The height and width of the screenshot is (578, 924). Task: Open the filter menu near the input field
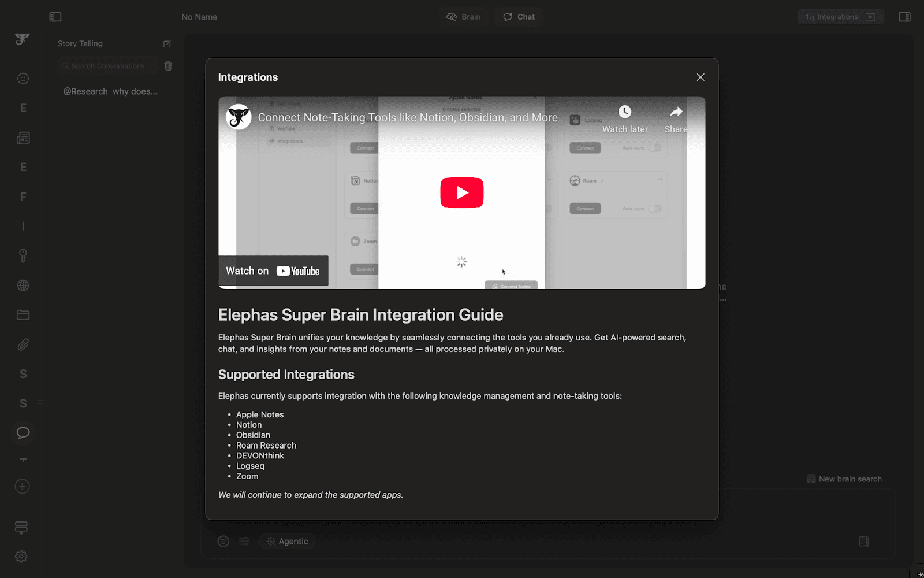click(x=223, y=542)
